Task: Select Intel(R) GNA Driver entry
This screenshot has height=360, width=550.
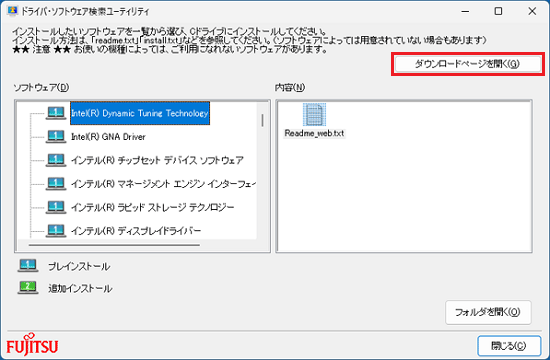Action: point(108,137)
